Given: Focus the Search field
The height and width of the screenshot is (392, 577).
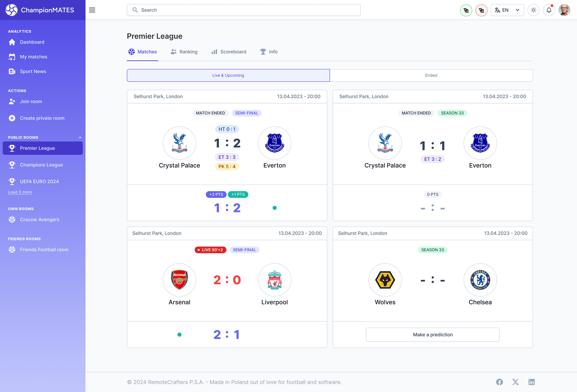Looking at the screenshot, I should pos(244,10).
